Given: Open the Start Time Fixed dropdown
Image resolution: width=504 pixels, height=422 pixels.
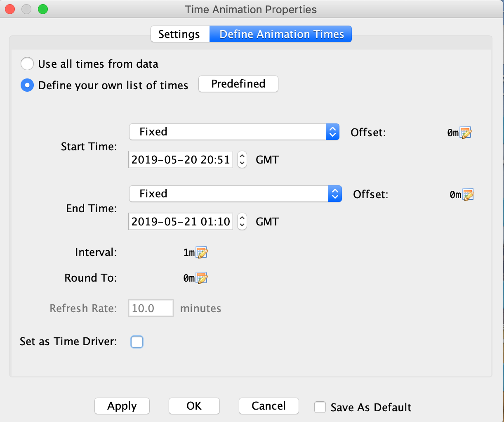Looking at the screenshot, I should (x=234, y=132).
